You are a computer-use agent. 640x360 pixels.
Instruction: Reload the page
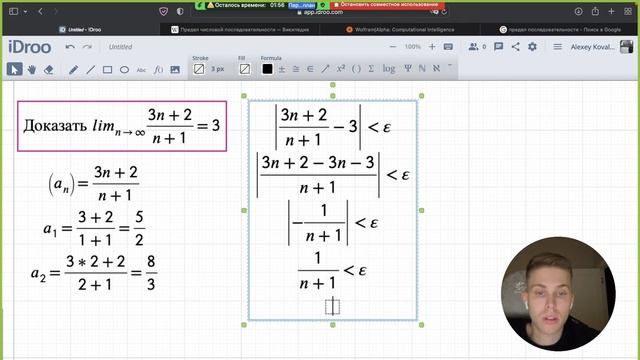pos(444,12)
